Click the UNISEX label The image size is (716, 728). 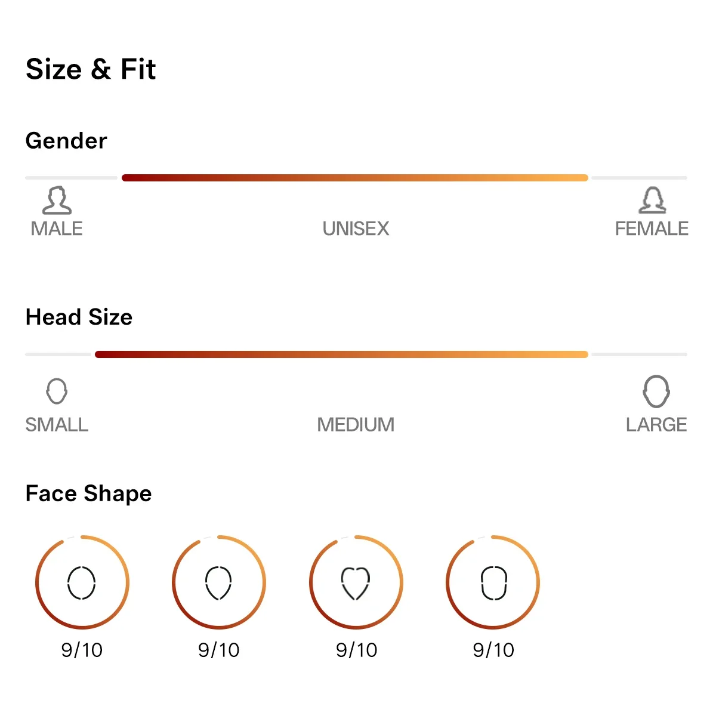pyautogui.click(x=356, y=229)
